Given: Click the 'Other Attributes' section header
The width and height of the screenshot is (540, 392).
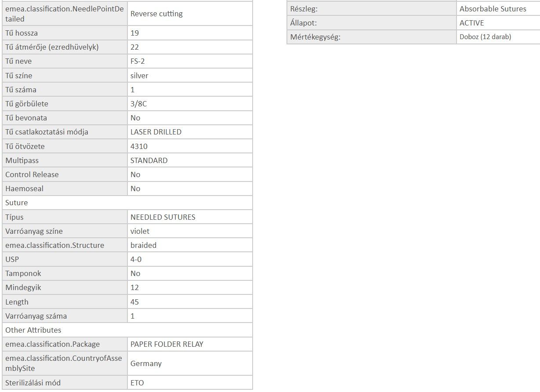Looking at the screenshot, I should (33, 330).
